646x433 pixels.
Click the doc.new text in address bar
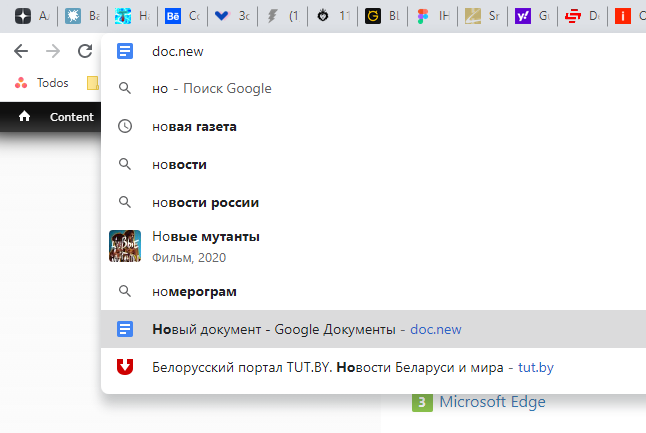tap(178, 51)
